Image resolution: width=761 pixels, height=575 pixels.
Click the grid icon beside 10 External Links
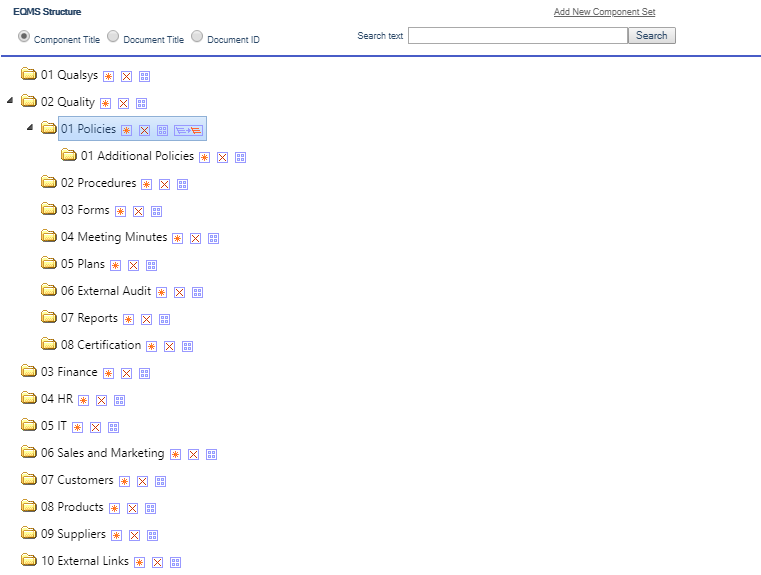click(x=175, y=562)
